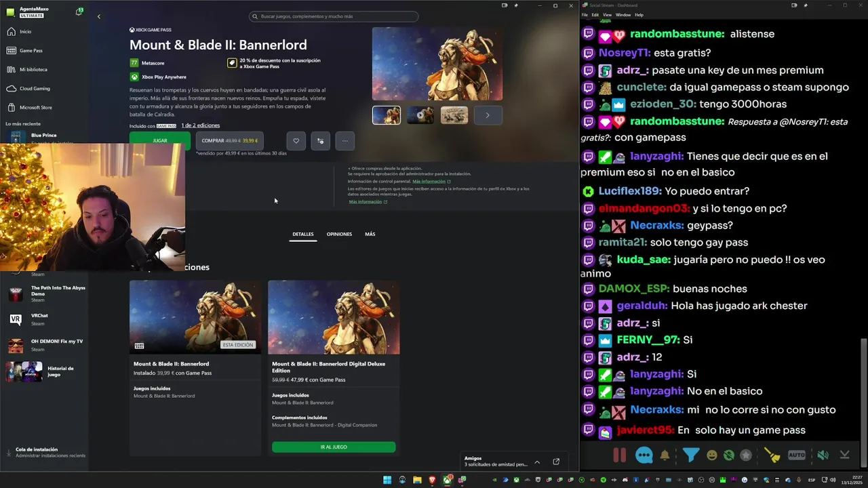Open the '1 de 2 ediciones' link
The image size is (868, 488).
pyautogui.click(x=201, y=125)
